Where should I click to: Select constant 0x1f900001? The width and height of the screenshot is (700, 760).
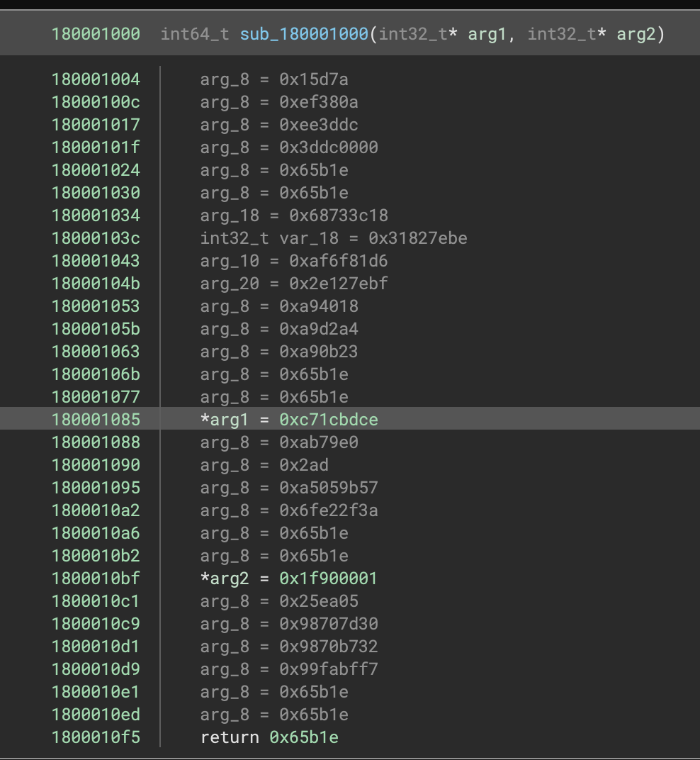click(329, 579)
